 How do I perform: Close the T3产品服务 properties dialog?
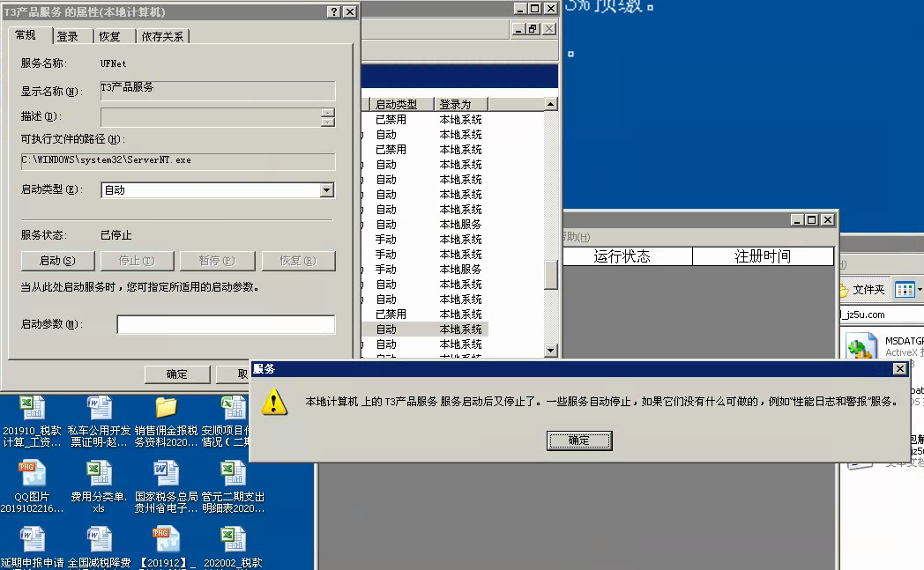(349, 11)
